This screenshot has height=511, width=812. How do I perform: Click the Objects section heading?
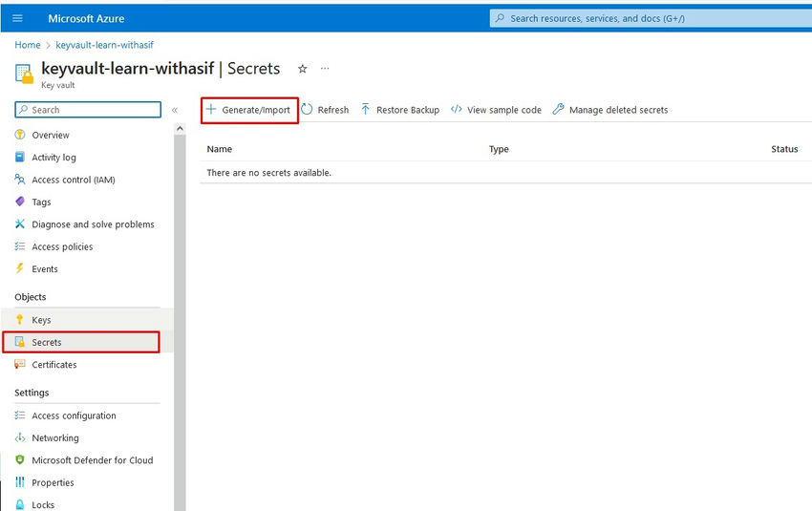click(x=30, y=297)
